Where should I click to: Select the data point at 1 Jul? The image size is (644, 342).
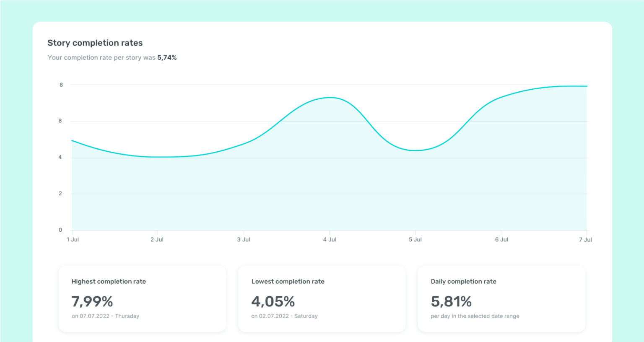(73, 141)
